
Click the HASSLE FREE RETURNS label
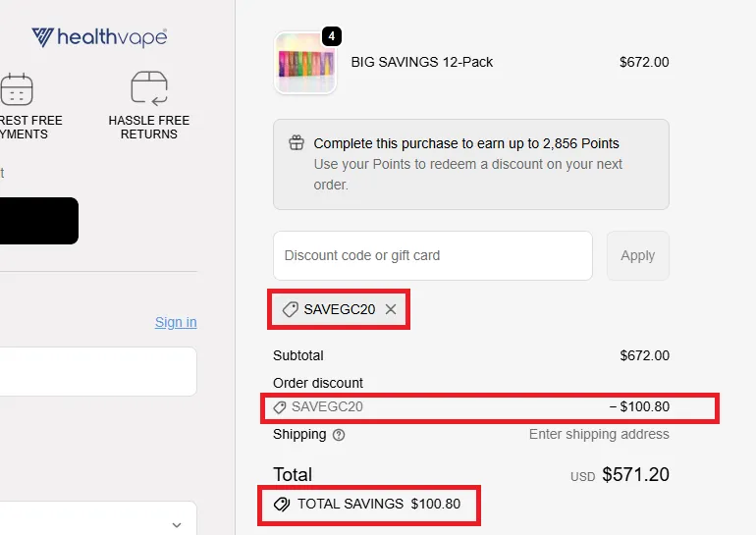click(149, 127)
